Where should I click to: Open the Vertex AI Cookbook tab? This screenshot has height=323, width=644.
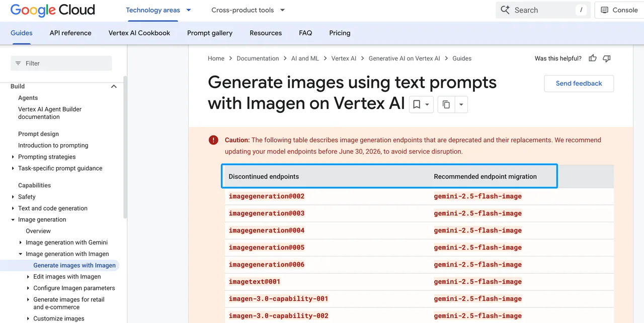pos(139,33)
